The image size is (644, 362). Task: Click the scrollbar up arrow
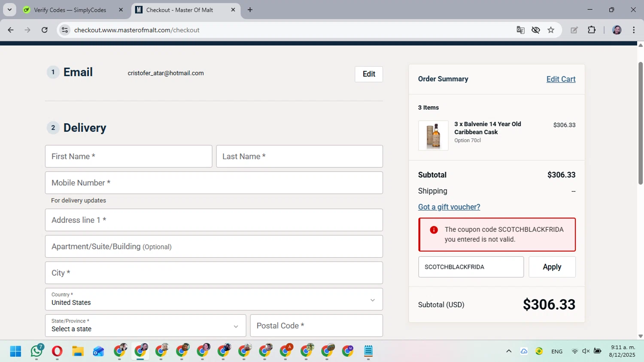pyautogui.click(x=641, y=45)
